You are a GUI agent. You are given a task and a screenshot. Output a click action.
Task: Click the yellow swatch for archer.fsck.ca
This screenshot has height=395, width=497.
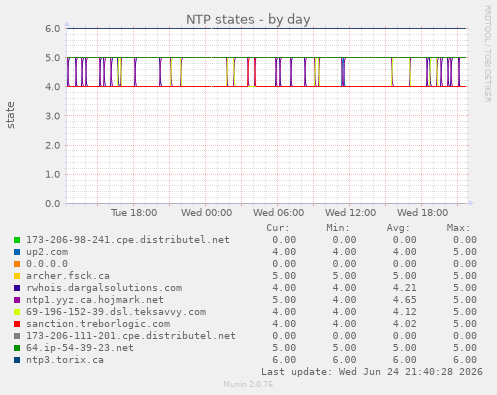pyautogui.click(x=17, y=276)
